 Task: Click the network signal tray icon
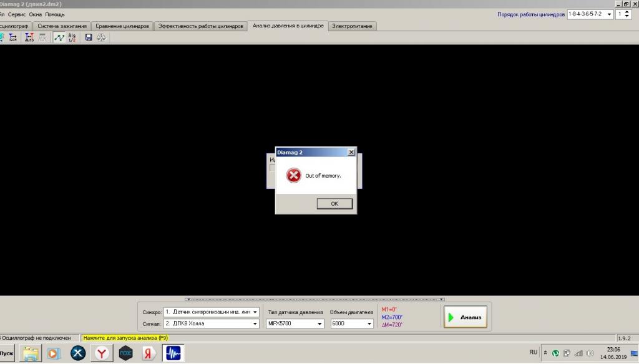coord(578,353)
